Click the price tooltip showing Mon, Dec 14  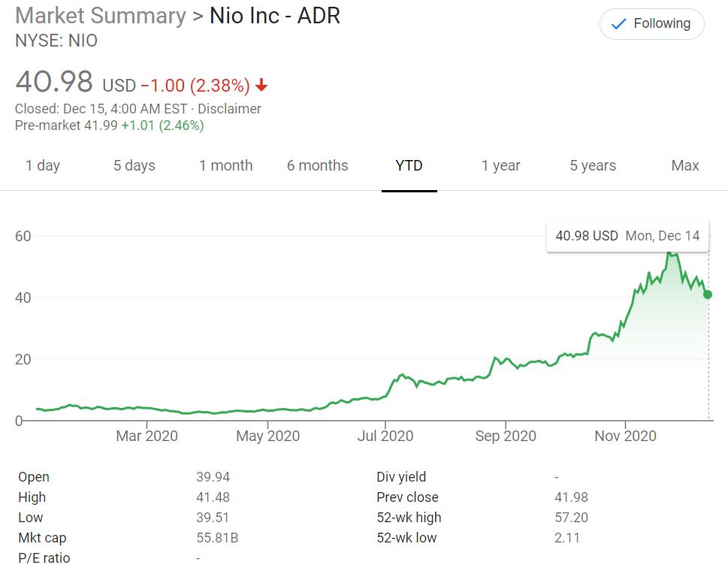pyautogui.click(x=627, y=235)
